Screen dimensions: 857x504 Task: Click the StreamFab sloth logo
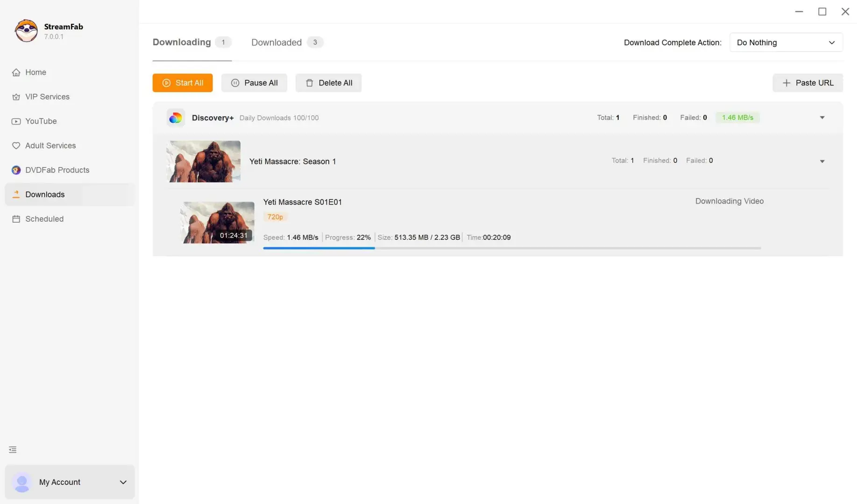click(x=26, y=31)
